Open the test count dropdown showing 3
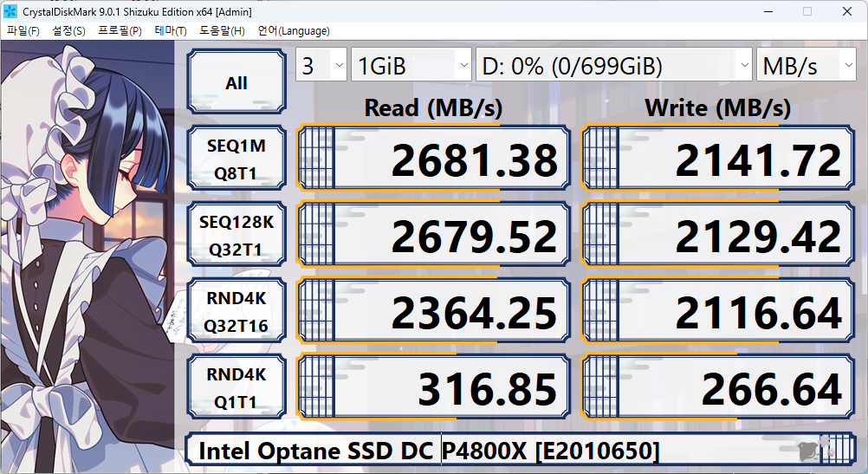Image resolution: width=868 pixels, height=474 pixels. (321, 66)
